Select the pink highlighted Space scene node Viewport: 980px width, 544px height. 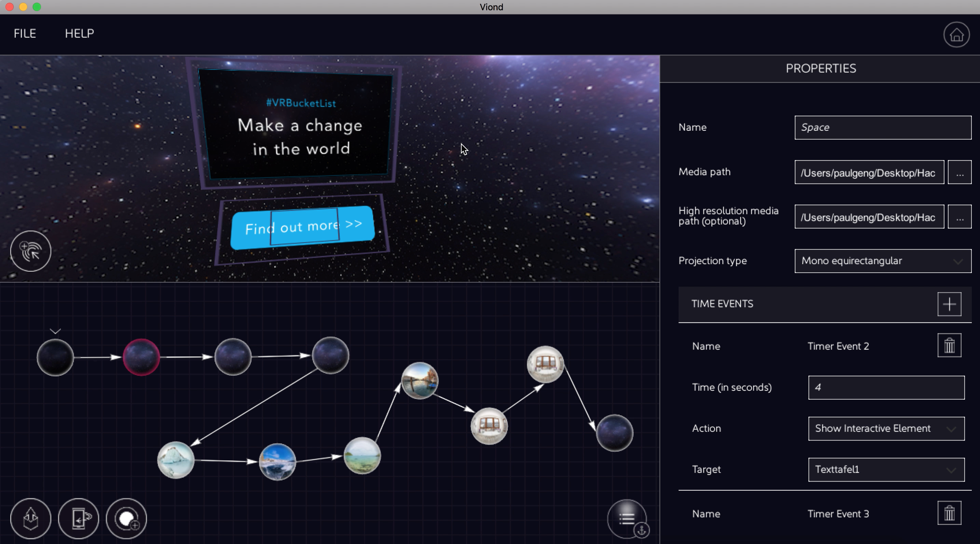141,357
